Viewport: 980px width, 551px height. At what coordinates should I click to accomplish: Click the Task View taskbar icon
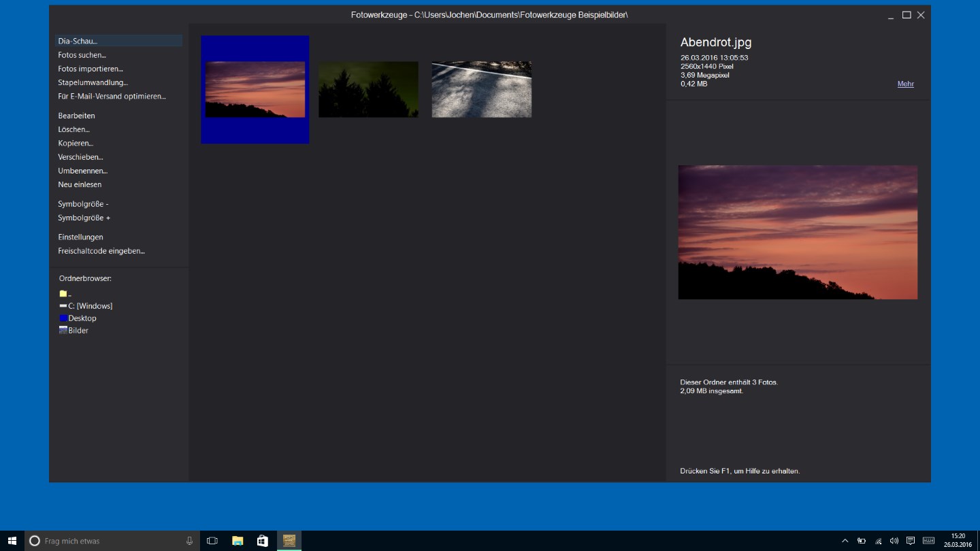pos(212,541)
